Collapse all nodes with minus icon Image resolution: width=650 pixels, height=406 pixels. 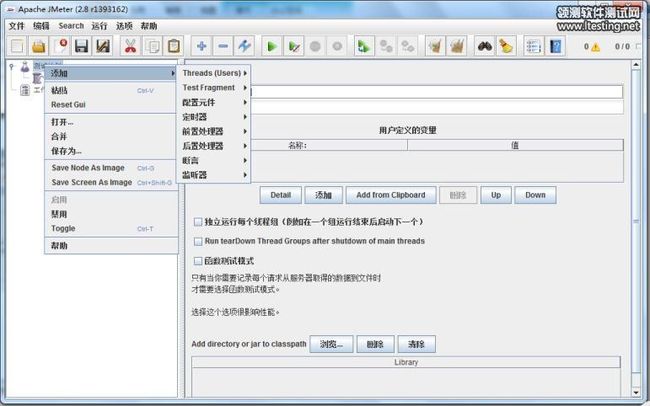pos(223,46)
